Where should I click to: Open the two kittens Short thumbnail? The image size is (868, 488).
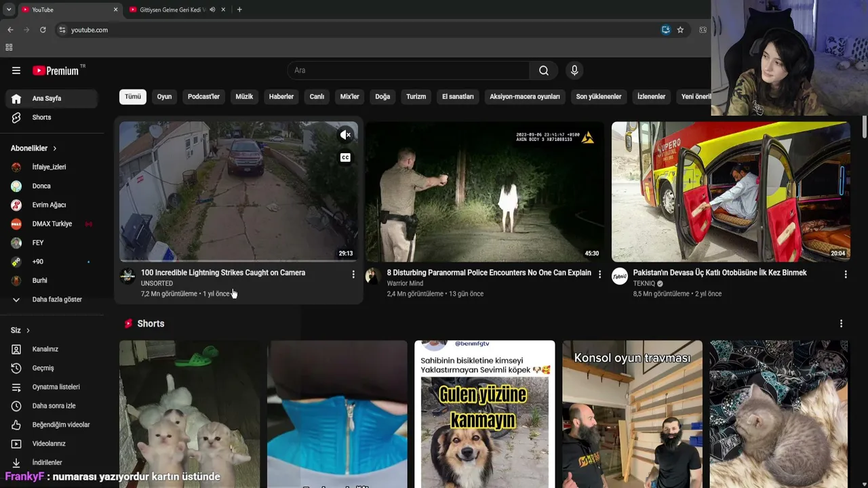(x=189, y=414)
